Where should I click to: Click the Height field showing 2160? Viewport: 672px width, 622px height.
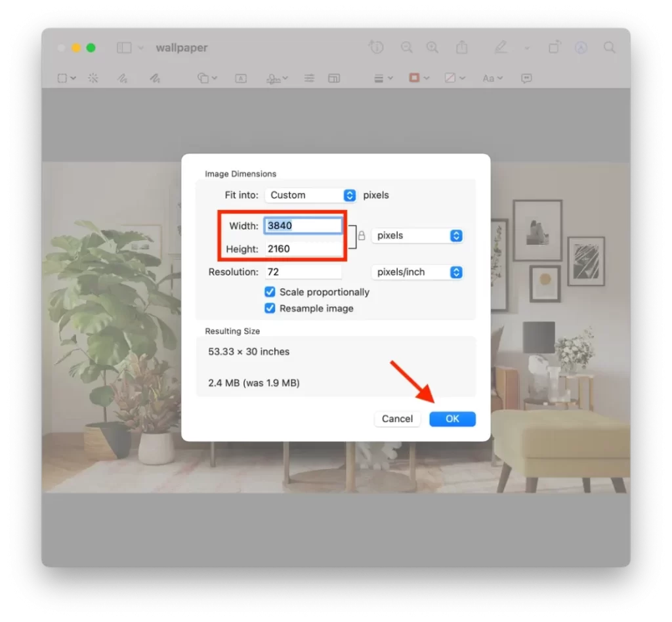point(303,249)
